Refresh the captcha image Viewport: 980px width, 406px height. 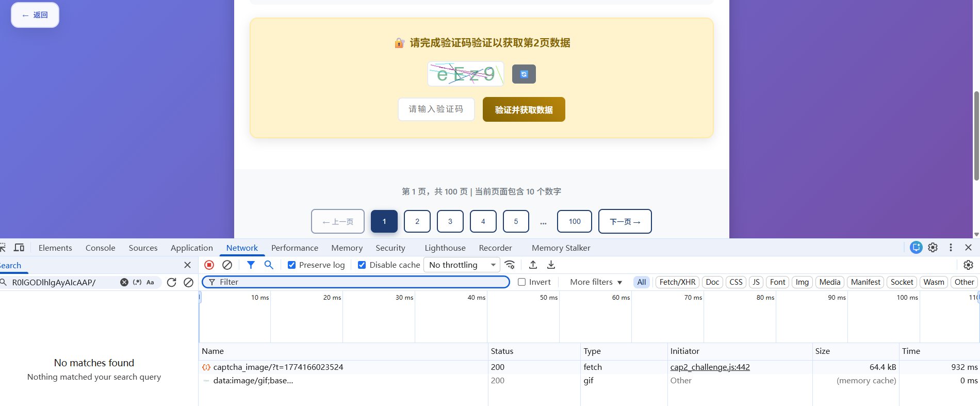click(524, 74)
